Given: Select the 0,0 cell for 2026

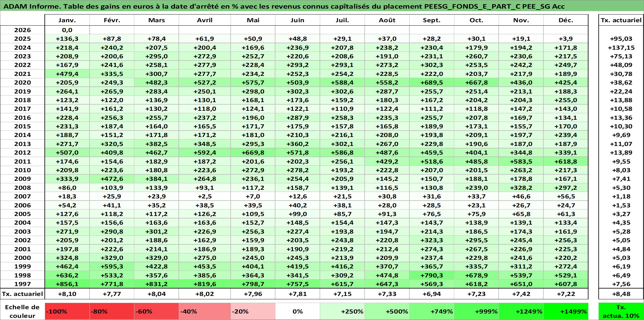Looking at the screenshot, I should (x=67, y=30).
